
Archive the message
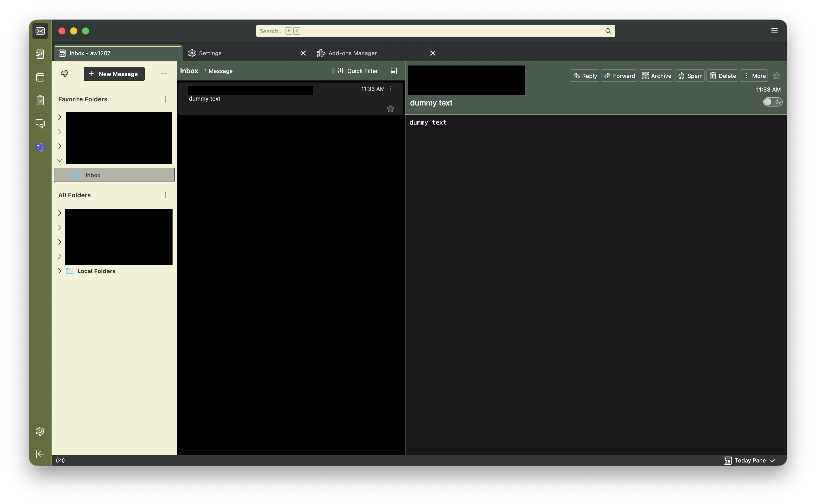pos(656,76)
